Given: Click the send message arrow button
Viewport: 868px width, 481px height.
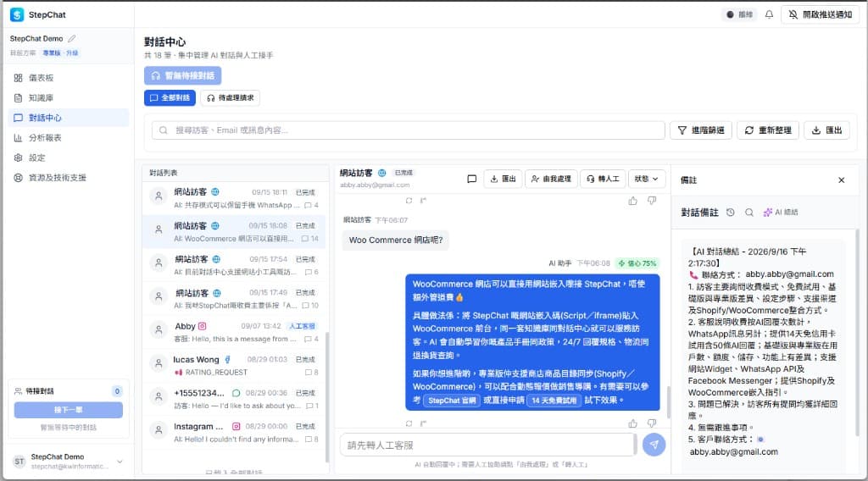Looking at the screenshot, I should 654,445.
